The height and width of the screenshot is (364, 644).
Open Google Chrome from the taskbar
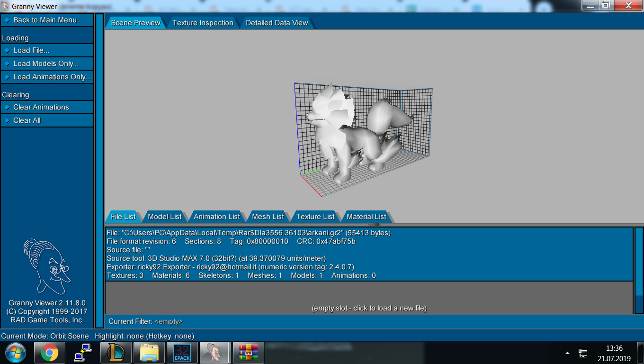click(x=49, y=353)
